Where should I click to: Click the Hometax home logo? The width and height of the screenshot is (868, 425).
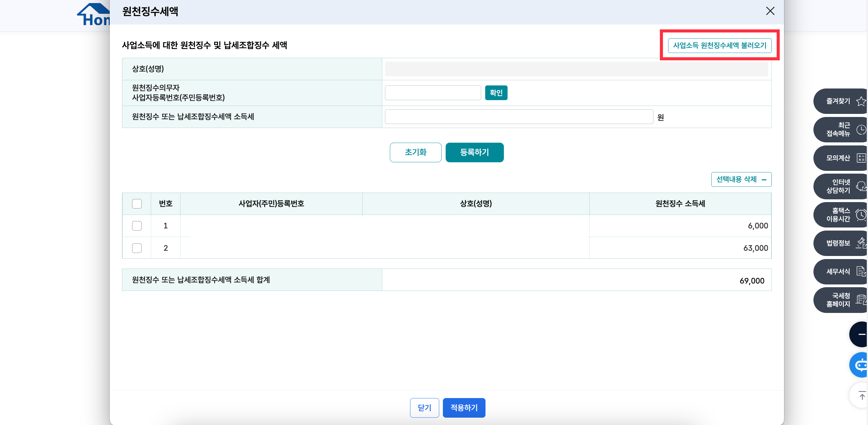point(94,15)
